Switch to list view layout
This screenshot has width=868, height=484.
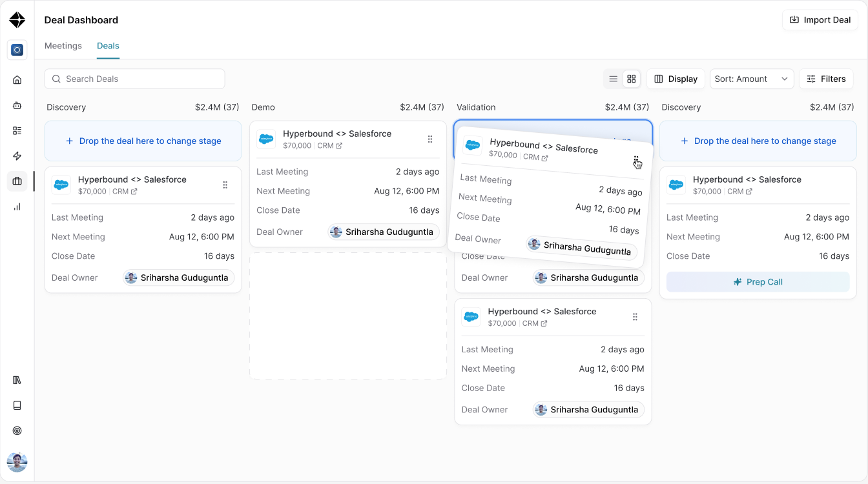pos(614,79)
